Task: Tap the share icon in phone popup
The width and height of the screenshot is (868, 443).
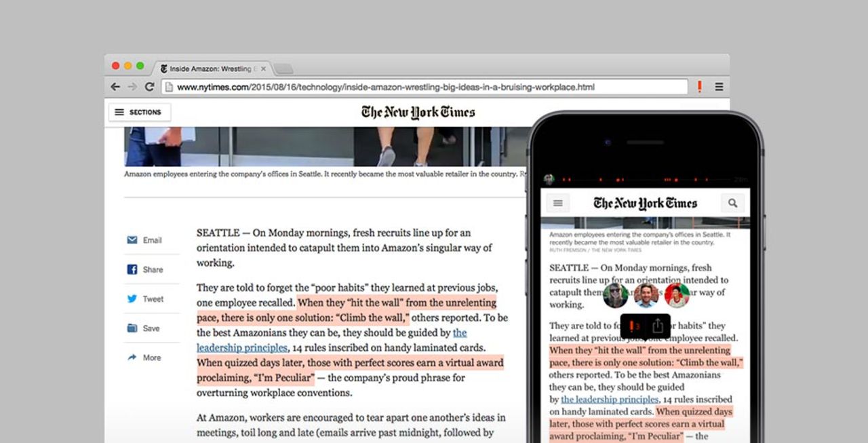Action: tap(657, 326)
